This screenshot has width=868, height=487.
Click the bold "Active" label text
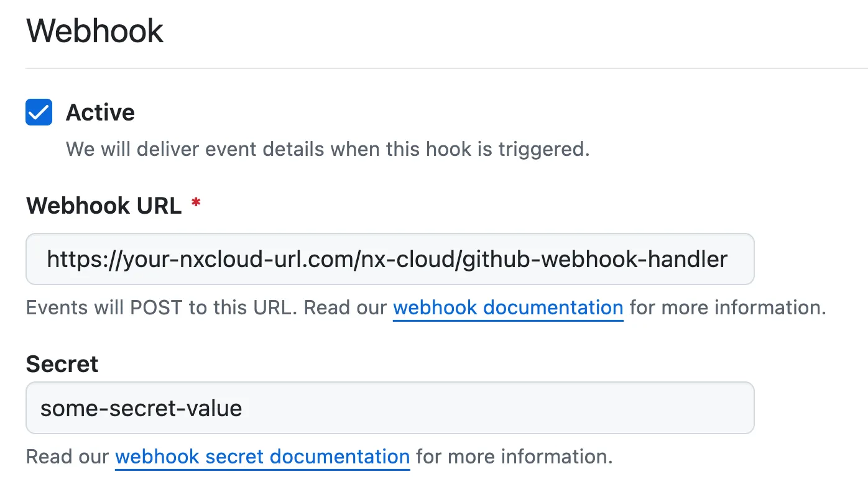point(100,112)
